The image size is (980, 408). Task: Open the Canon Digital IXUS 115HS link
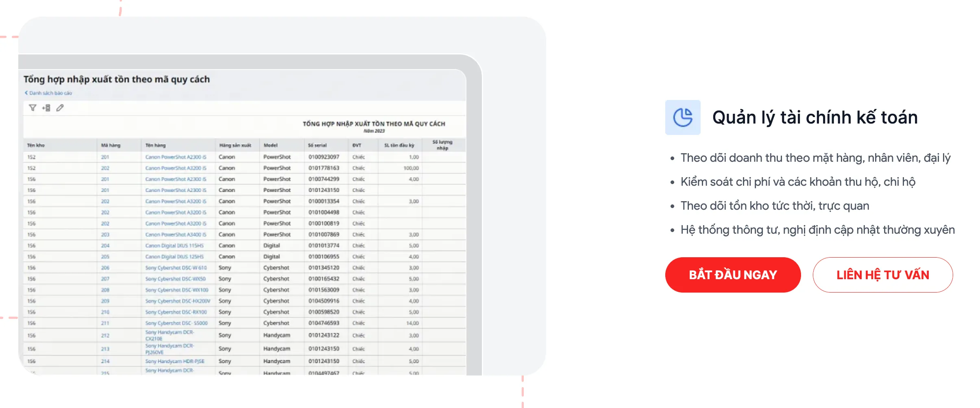pyautogui.click(x=174, y=246)
